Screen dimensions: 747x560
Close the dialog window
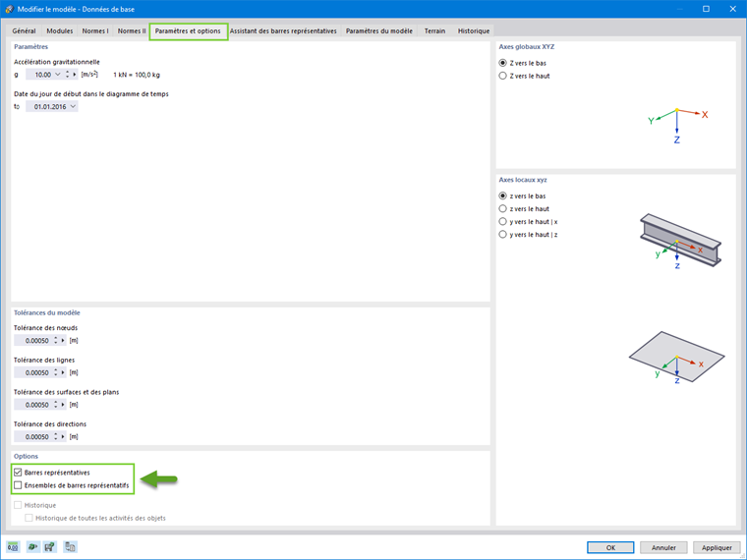pos(732,9)
